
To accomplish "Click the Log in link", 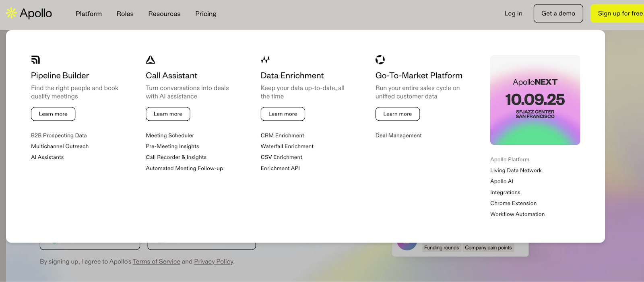I will pyautogui.click(x=513, y=13).
